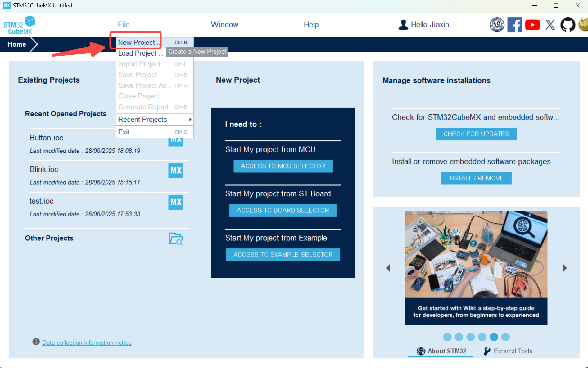The image size is (588, 368).
Task: Switch to the About STM32 tab
Action: (x=441, y=351)
